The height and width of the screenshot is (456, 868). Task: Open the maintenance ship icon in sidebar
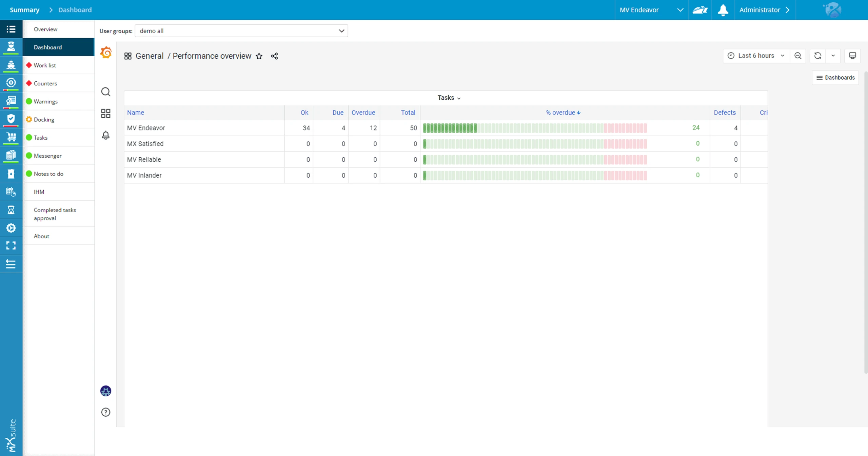pos(11,65)
